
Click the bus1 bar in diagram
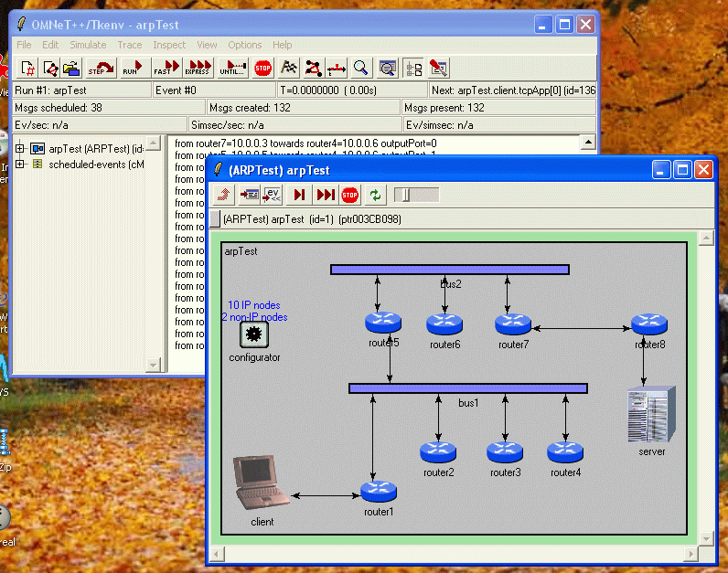pos(468,388)
